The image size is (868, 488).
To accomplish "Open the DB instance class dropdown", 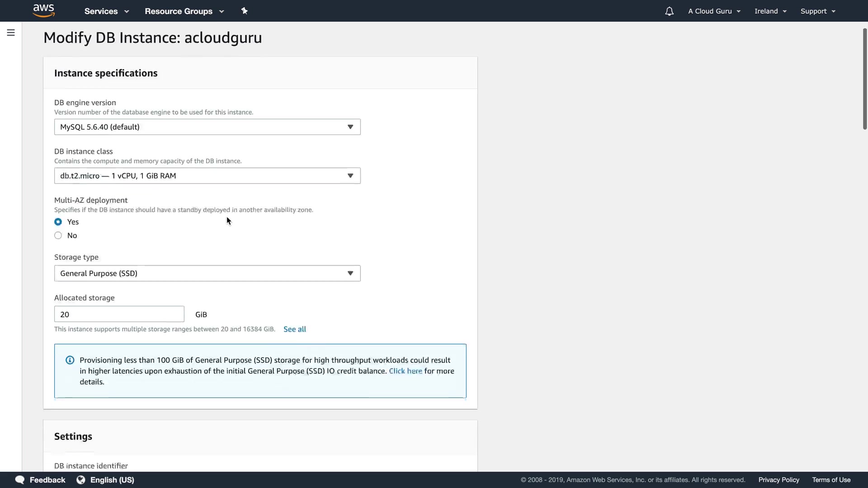I will coord(207,176).
